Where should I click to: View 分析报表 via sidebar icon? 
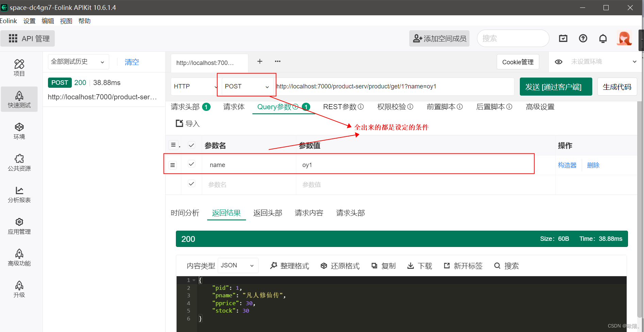tap(19, 194)
